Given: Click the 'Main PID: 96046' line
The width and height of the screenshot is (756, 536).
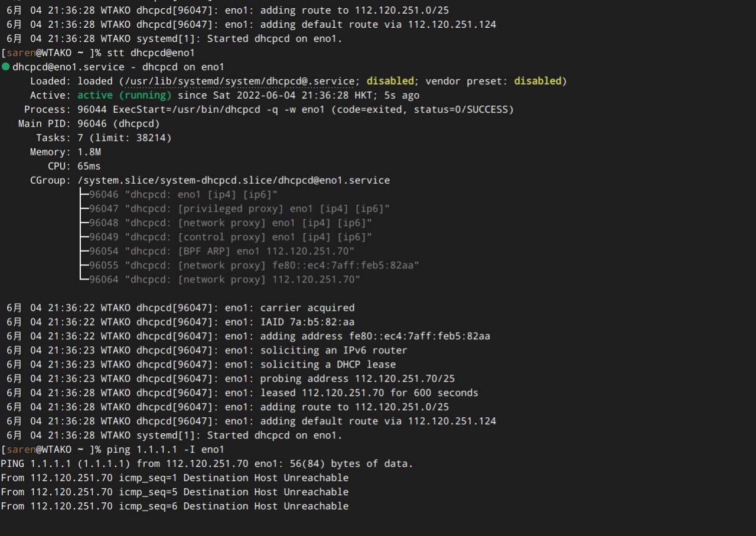Looking at the screenshot, I should 89,124.
